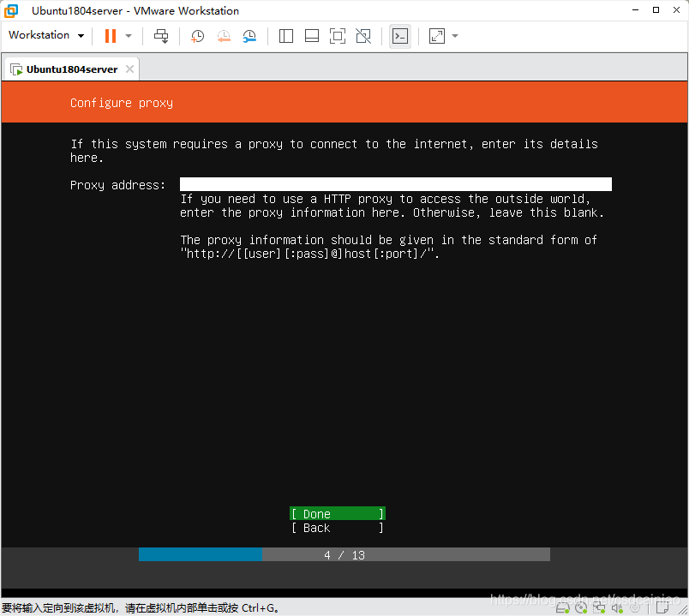Click the CD/DVD drive status icon

pos(581,608)
